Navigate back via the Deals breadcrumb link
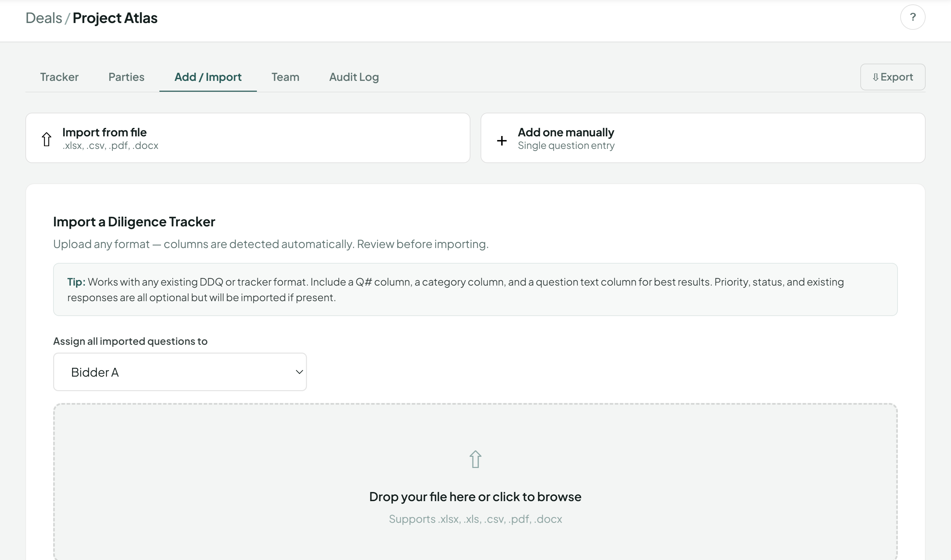Viewport: 951px width, 560px height. (44, 17)
